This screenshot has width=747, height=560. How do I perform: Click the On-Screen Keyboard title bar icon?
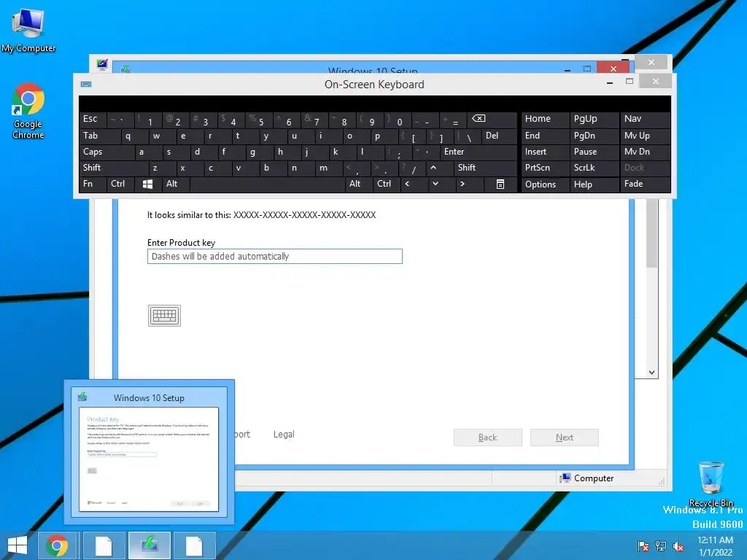click(86, 85)
